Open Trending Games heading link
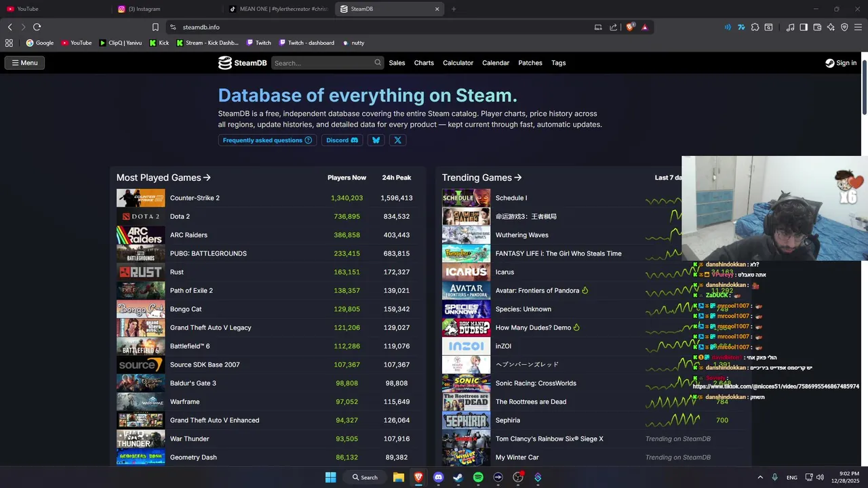This screenshot has height=488, width=868. 481,178
